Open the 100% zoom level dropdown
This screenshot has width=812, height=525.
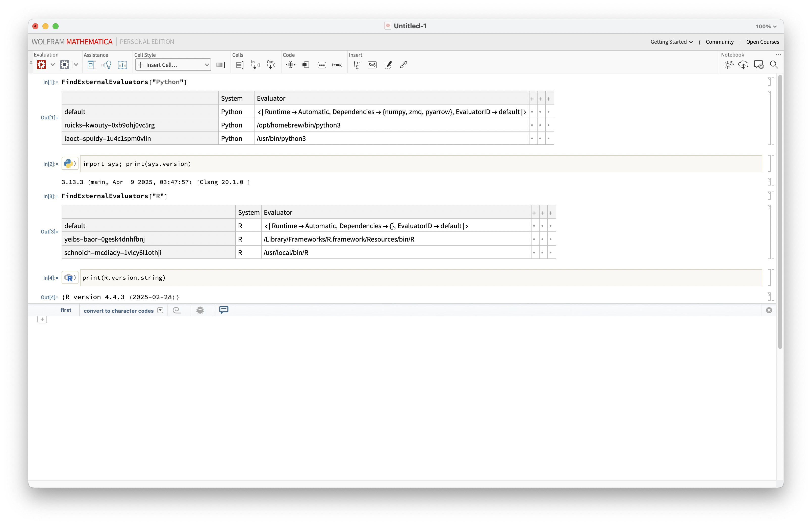tap(766, 26)
